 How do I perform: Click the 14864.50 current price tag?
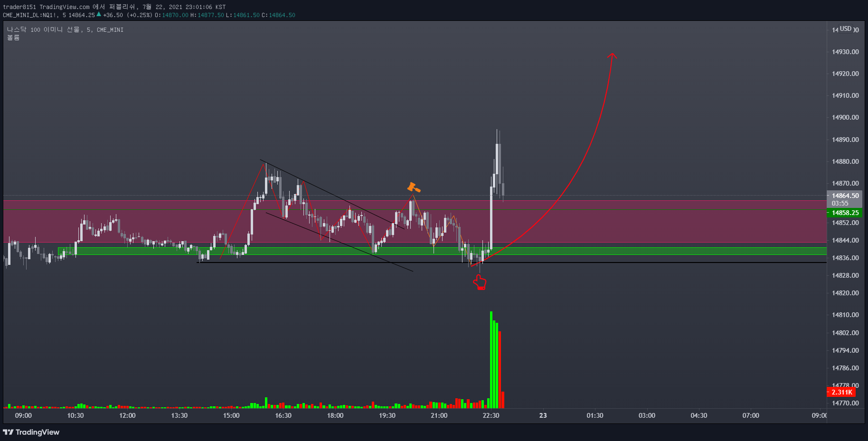click(x=845, y=196)
